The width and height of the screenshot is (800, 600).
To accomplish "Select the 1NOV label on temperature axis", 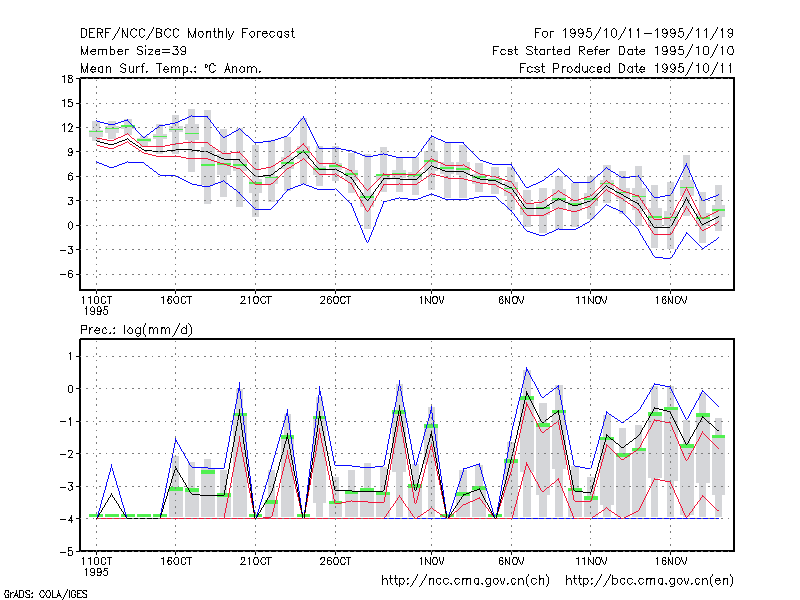I will 432,301.
